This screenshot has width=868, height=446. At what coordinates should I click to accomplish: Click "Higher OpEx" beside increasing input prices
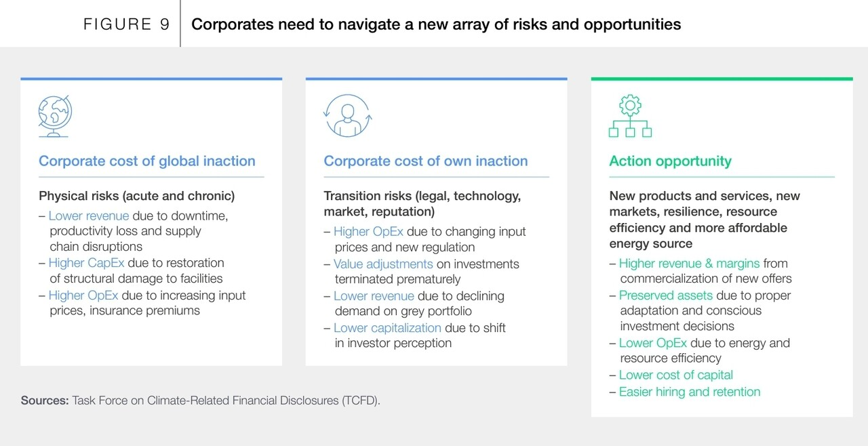coord(83,296)
